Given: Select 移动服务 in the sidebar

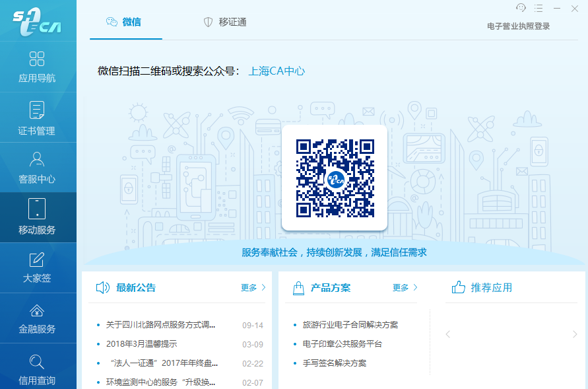Looking at the screenshot, I should (x=38, y=218).
